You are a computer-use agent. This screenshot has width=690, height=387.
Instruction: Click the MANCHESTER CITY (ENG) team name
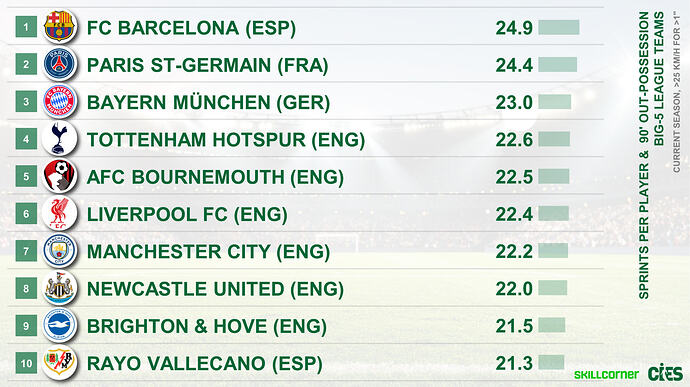point(209,251)
